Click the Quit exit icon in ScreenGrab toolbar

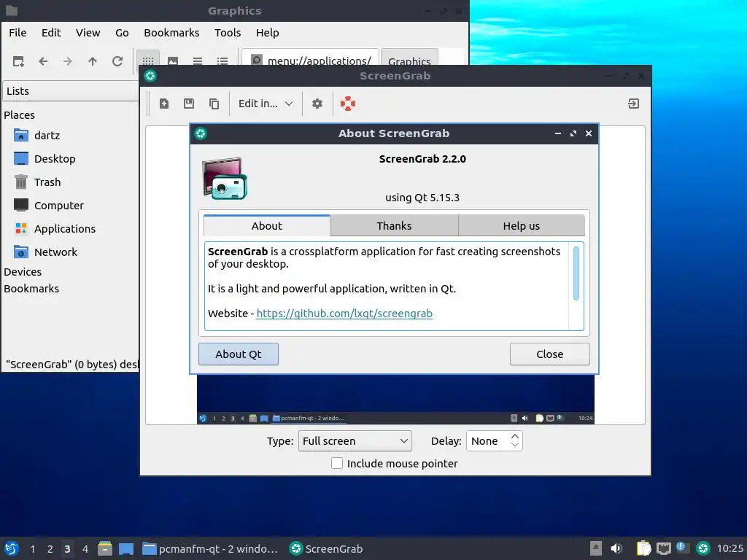click(633, 104)
